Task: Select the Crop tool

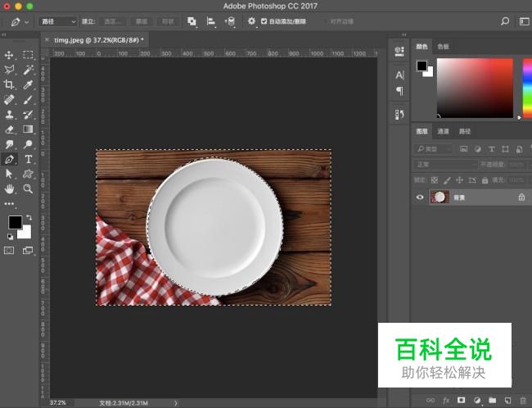Action: 9,84
